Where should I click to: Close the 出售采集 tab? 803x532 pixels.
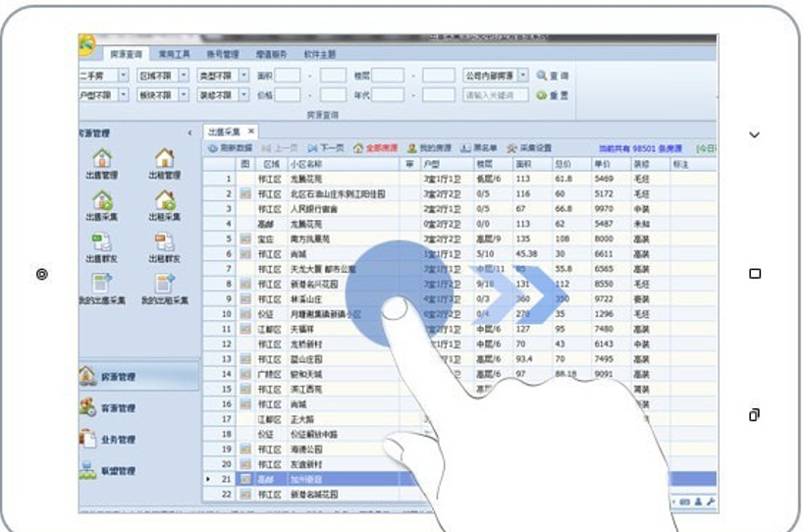[251, 132]
